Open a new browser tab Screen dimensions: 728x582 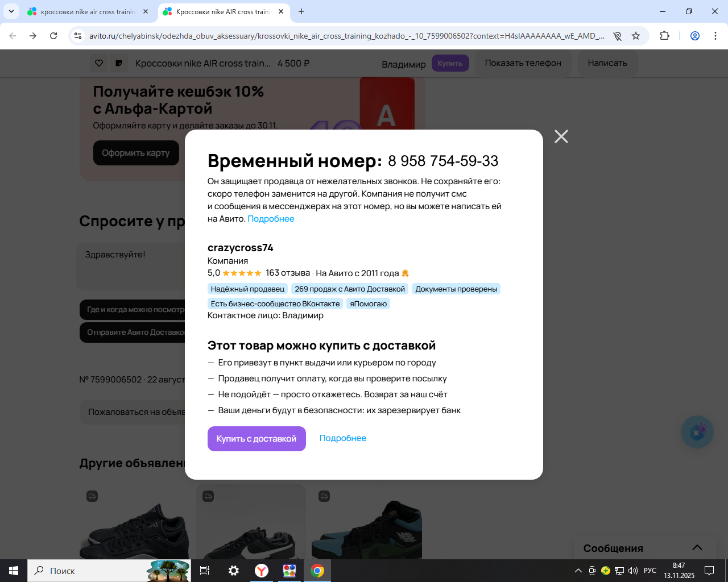[301, 11]
